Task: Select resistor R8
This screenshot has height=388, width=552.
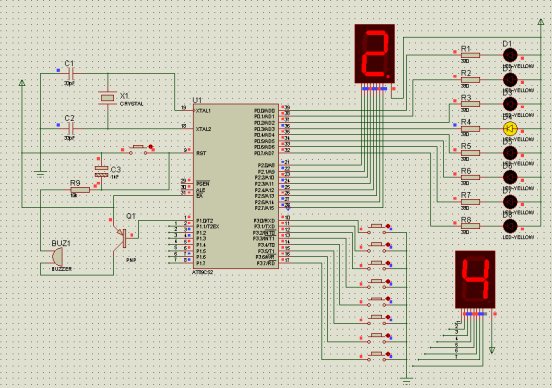Action: (470, 226)
